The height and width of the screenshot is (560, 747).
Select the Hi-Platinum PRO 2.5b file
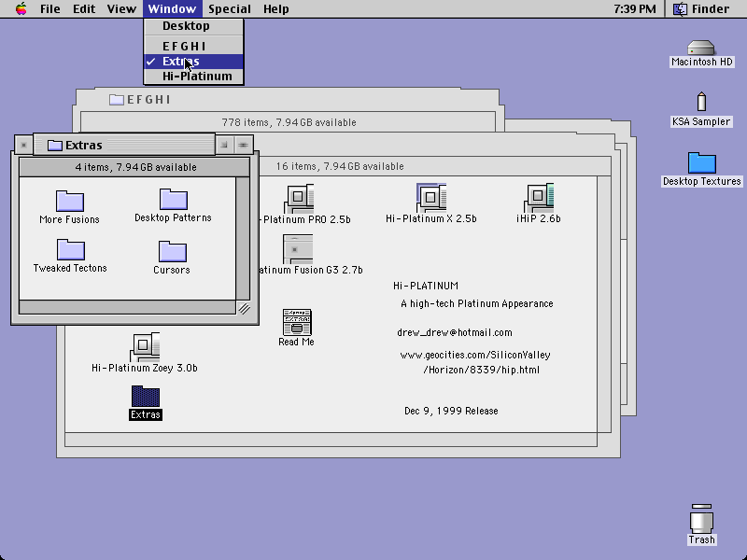click(299, 199)
